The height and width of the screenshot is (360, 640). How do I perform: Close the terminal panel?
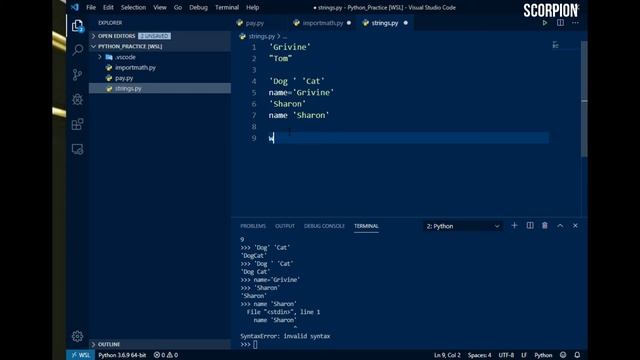point(575,226)
